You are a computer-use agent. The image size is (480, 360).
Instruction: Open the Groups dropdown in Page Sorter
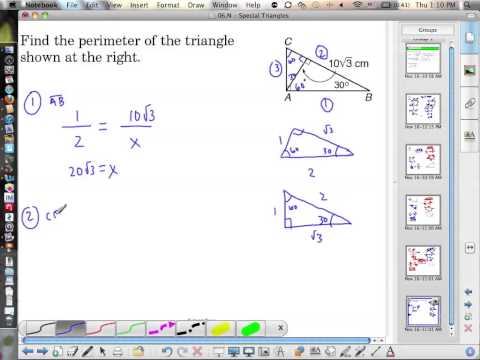pyautogui.click(x=428, y=30)
